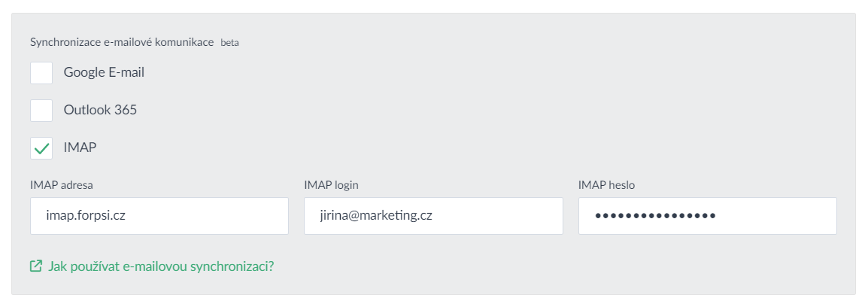Click empty space right of the help link
This screenshot has height=304, width=868.
[527, 266]
